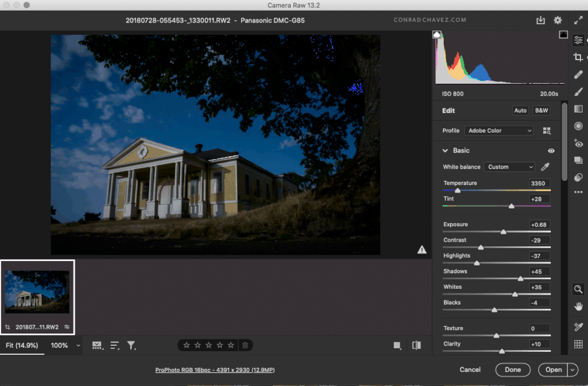Toggle shadow clipping warning on histogram

click(437, 34)
